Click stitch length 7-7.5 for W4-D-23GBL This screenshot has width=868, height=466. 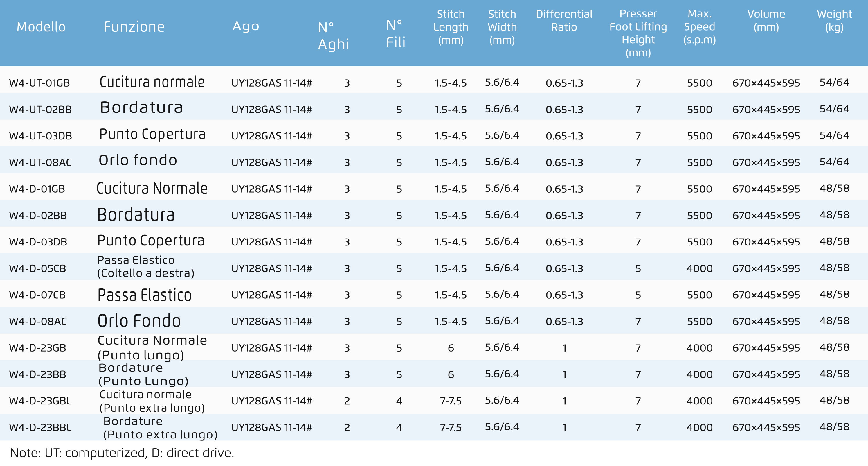[x=451, y=401]
